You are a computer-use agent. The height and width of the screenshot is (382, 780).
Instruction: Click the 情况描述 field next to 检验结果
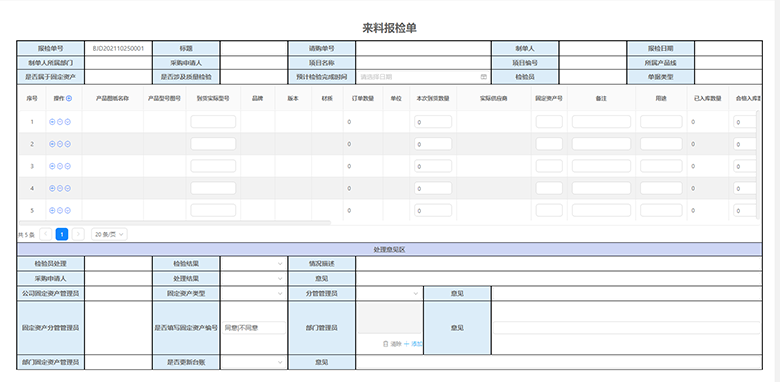tap(559, 264)
